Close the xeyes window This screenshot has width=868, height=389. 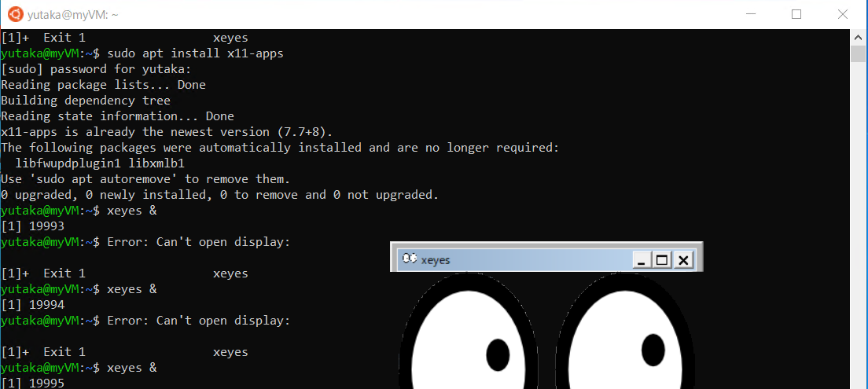coord(683,260)
